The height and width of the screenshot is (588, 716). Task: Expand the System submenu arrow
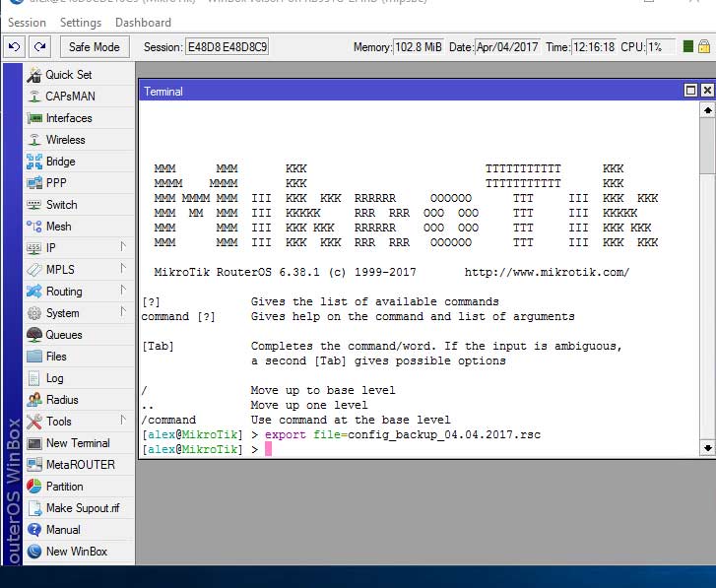pos(123,312)
